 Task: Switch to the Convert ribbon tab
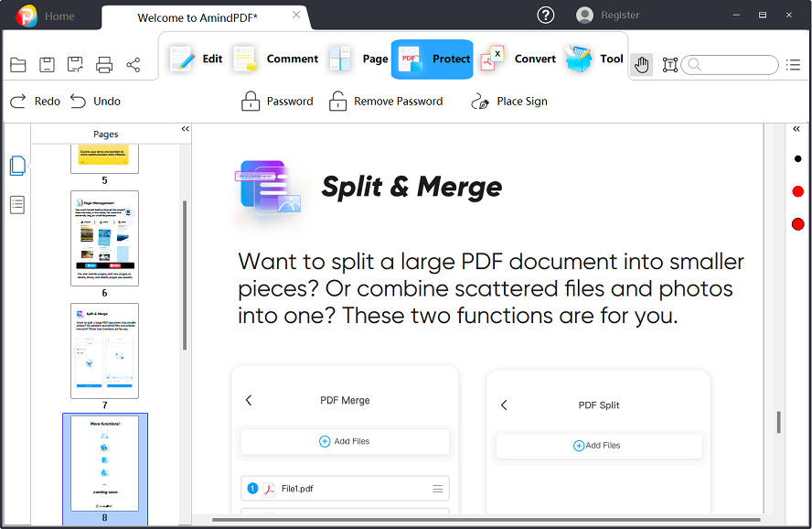pyautogui.click(x=534, y=59)
